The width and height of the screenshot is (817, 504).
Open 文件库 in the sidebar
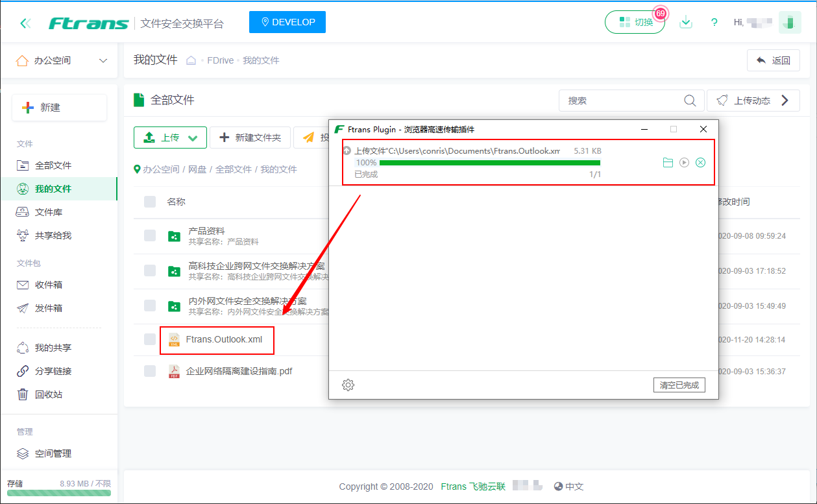click(59, 212)
